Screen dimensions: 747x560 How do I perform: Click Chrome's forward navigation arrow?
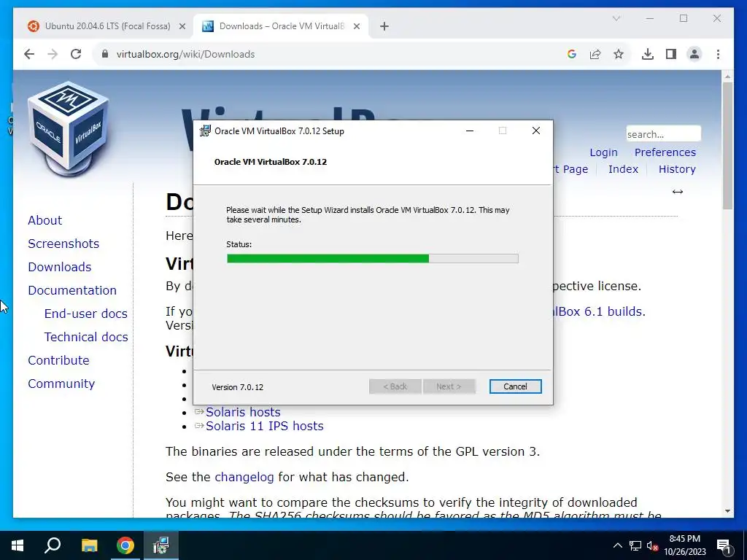point(53,54)
